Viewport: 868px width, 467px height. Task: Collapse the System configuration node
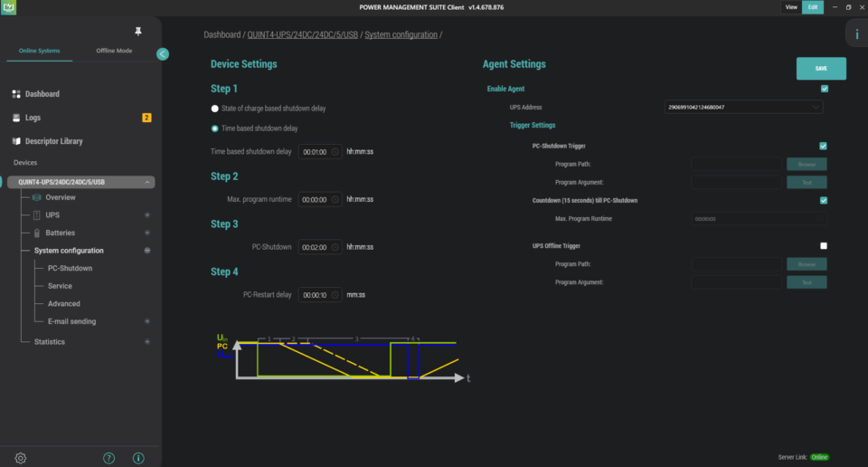tap(147, 251)
